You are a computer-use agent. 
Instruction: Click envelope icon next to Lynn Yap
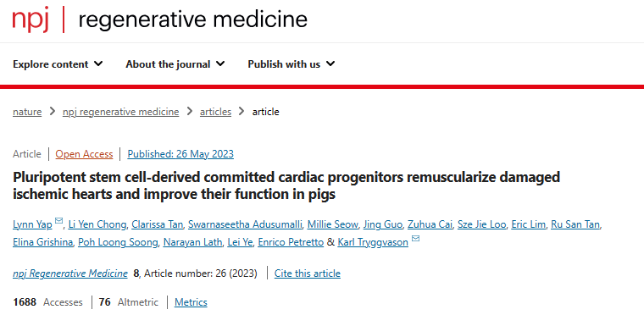58,220
